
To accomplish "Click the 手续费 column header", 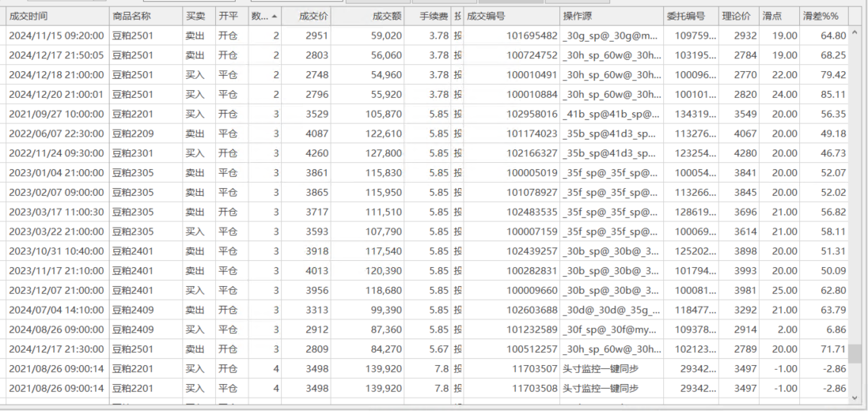I will pyautogui.click(x=427, y=17).
